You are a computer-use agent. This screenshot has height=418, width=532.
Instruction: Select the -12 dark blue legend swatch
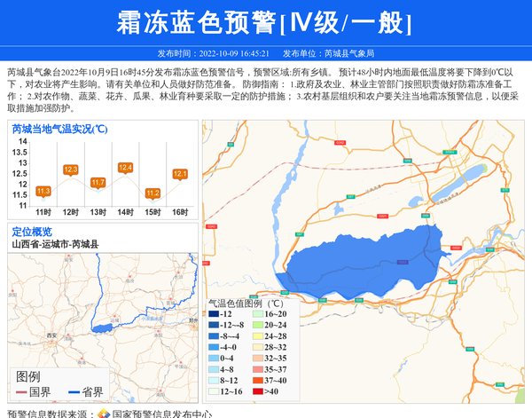click(x=214, y=314)
